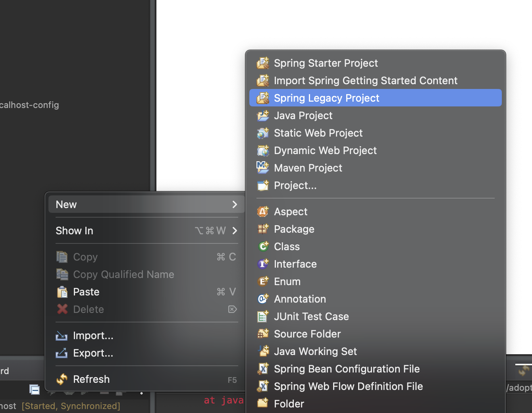Click the green Class icon
The image size is (532, 413).
[x=263, y=247]
